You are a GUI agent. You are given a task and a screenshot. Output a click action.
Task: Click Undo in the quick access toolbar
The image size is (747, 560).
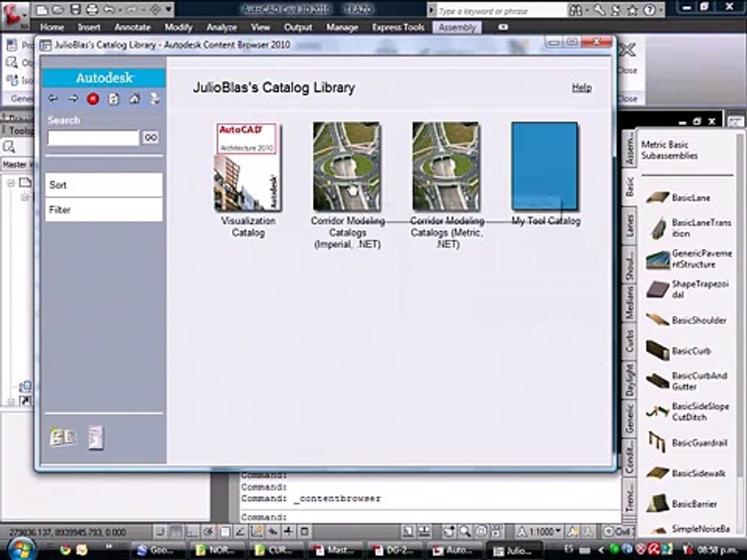point(109,9)
